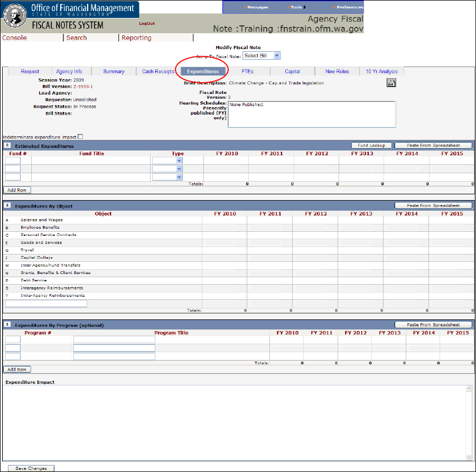The image size is (476, 472).
Task: Click FY 2010 cell for Salaries and Wages
Action: tap(225, 220)
